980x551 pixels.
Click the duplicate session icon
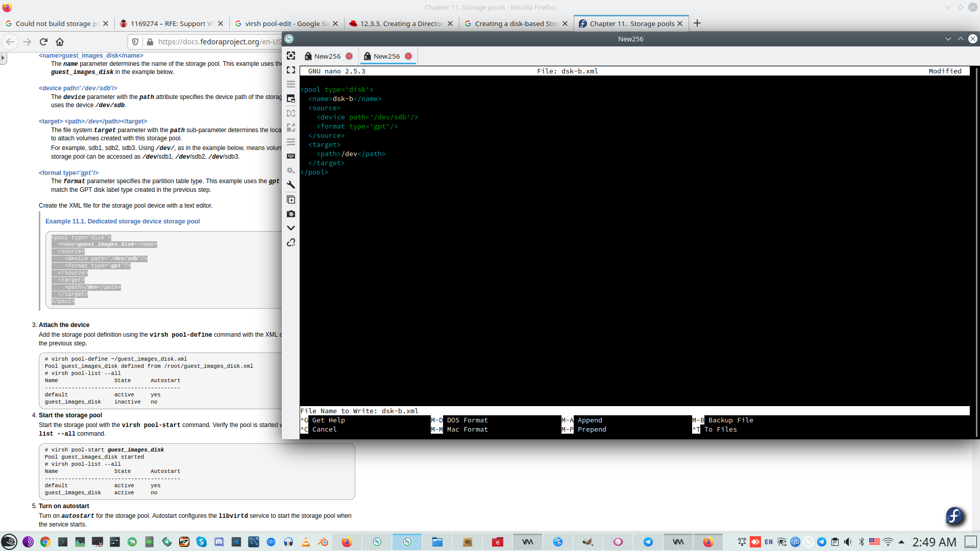point(291,199)
